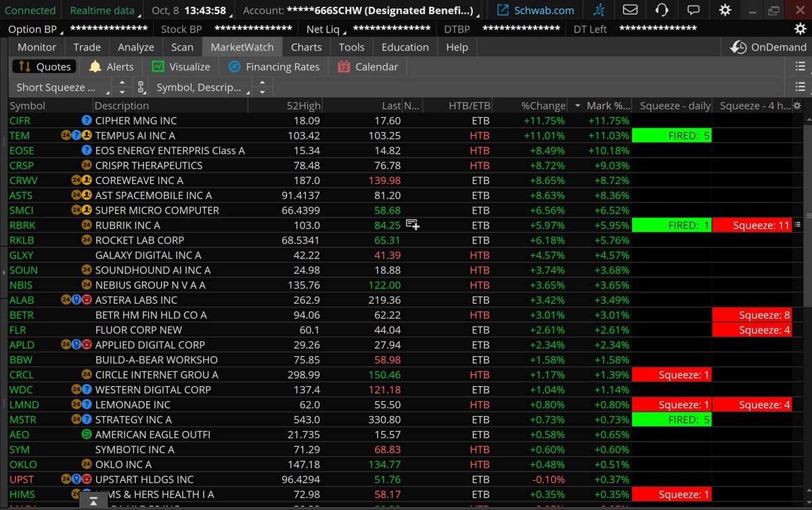Toggle the watchlist link chain
The height and width of the screenshot is (510, 812).
tap(141, 87)
